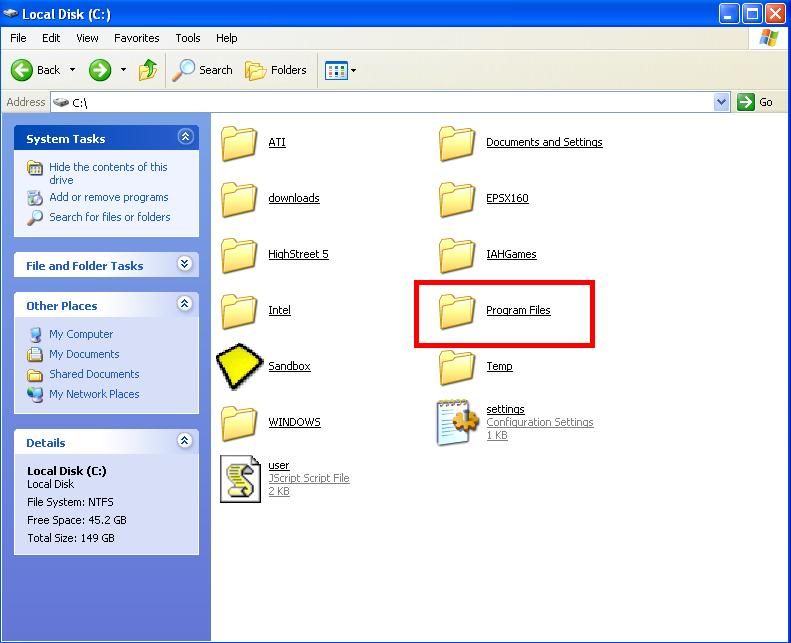Collapse the Details panel
Image resolution: width=791 pixels, height=643 pixels.
point(185,441)
